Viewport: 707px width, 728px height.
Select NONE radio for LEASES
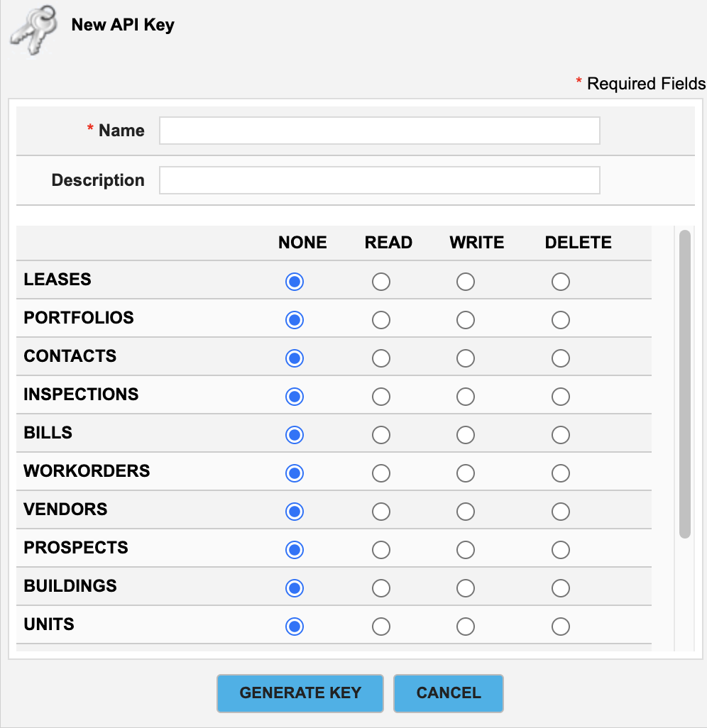click(295, 282)
